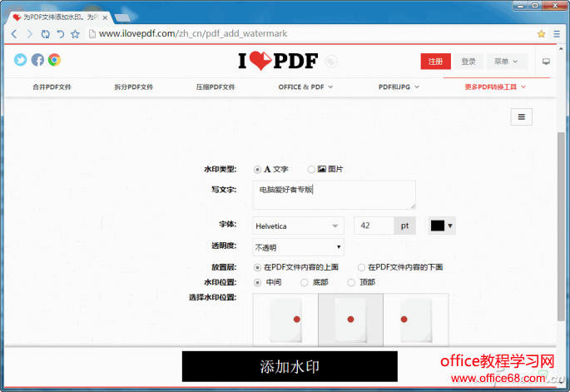Click the faded heart badge beside the logo
The width and height of the screenshot is (570, 392).
pos(331,62)
